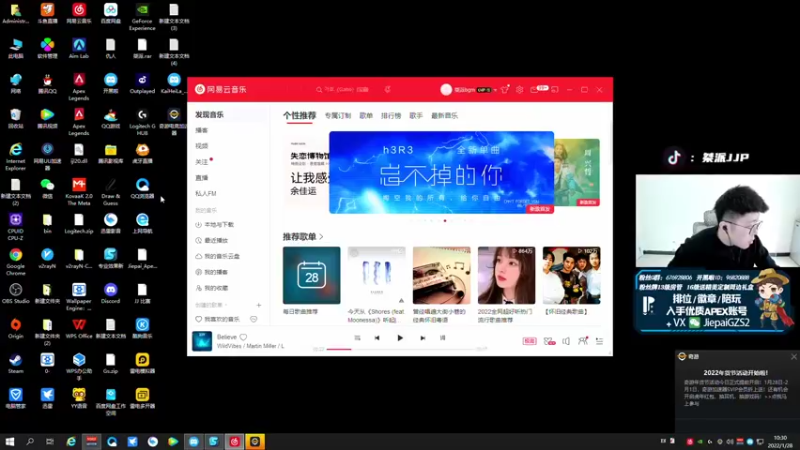Viewport: 800px width, 450px height.
Task: Switch to mini player mode icon
Action: (x=555, y=89)
